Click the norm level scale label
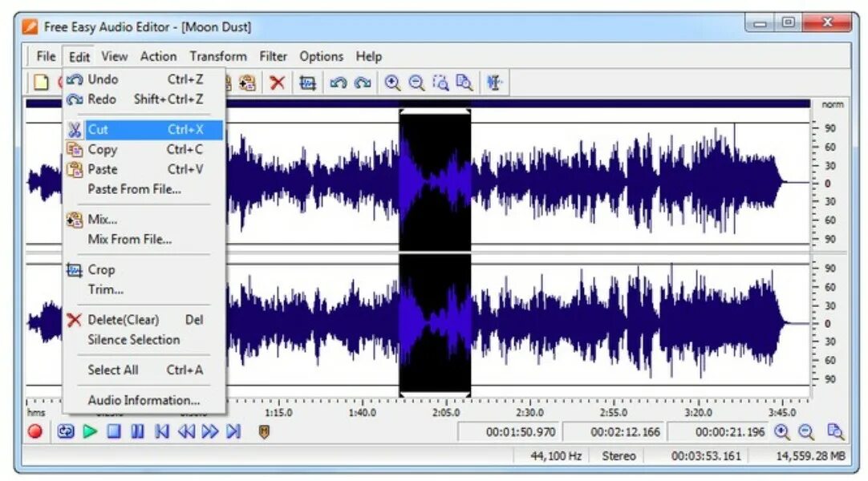The width and height of the screenshot is (868, 481). pos(833,104)
